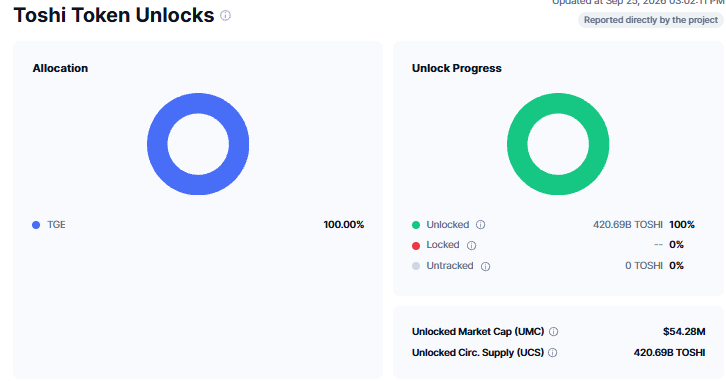Click the 'Unlock Progress' heading
Screen dimensions: 726x381
[457, 68]
